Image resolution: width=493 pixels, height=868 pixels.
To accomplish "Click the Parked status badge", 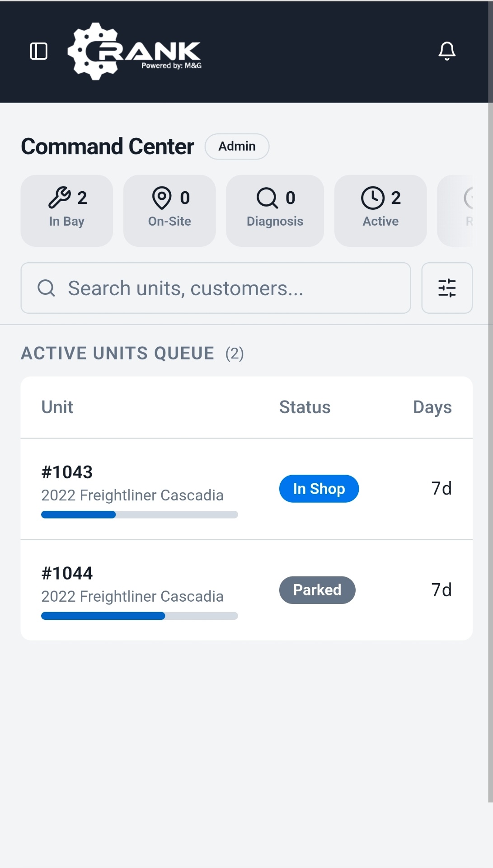I will click(317, 590).
